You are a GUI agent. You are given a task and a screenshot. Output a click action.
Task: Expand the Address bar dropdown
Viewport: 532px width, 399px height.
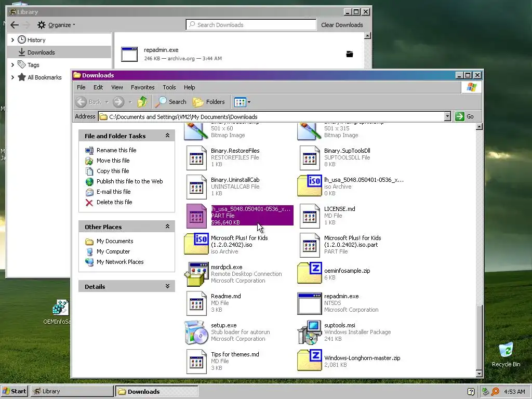pos(447,116)
